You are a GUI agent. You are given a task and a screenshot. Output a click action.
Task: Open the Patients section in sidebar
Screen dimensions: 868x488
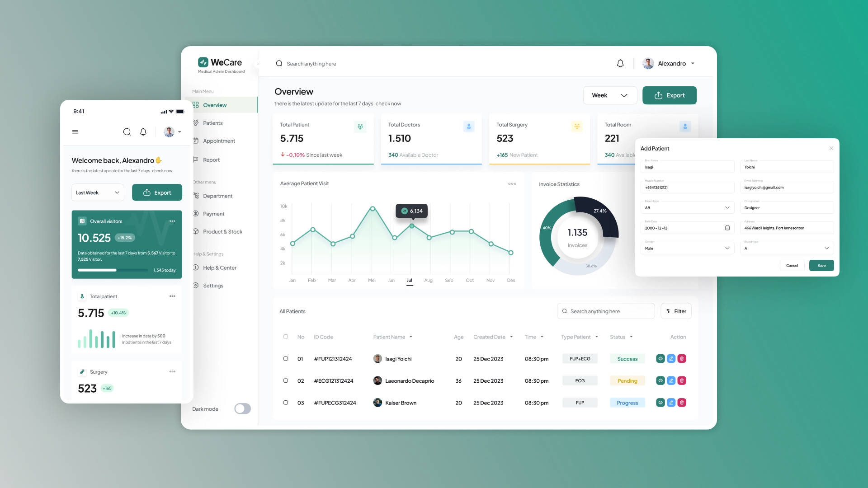click(x=213, y=123)
